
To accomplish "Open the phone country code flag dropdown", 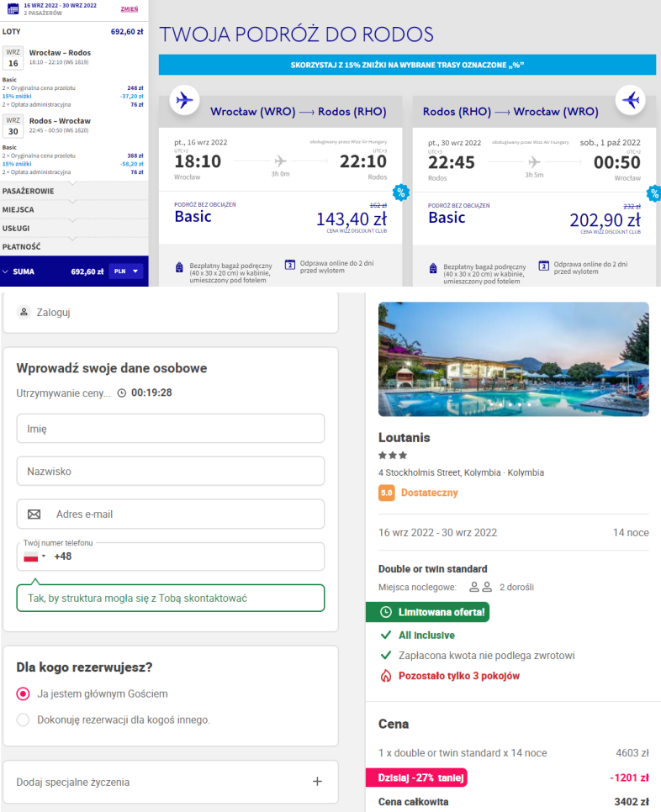I will pyautogui.click(x=34, y=556).
